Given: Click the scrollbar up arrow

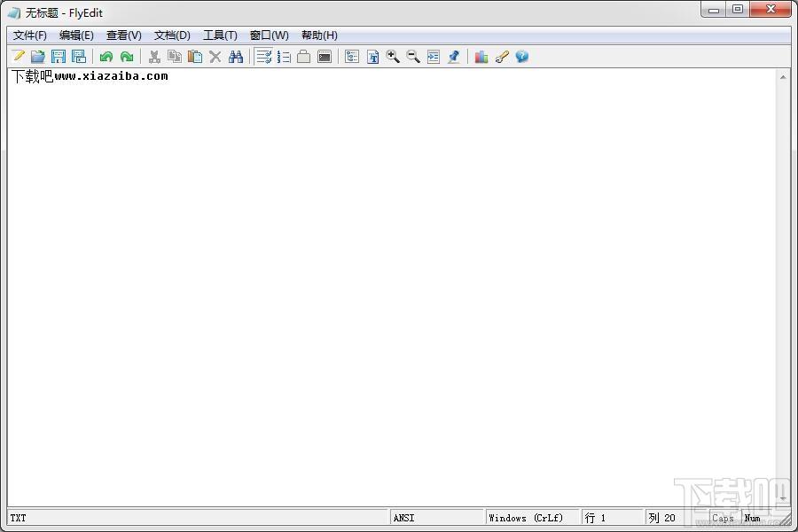Looking at the screenshot, I should click(x=784, y=77).
